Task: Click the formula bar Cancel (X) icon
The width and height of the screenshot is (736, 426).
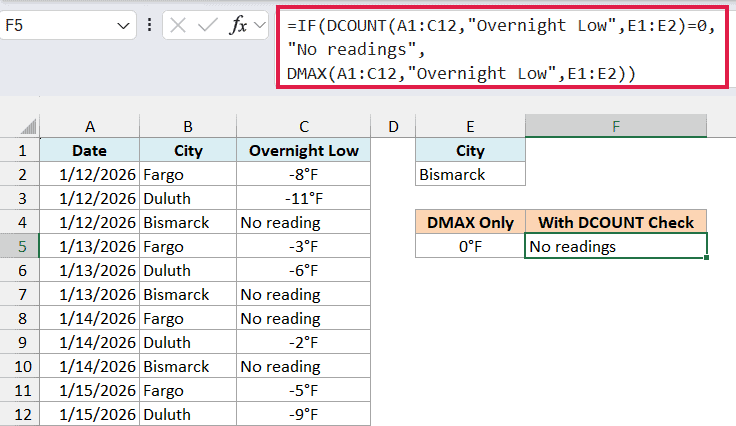Action: pyautogui.click(x=178, y=25)
